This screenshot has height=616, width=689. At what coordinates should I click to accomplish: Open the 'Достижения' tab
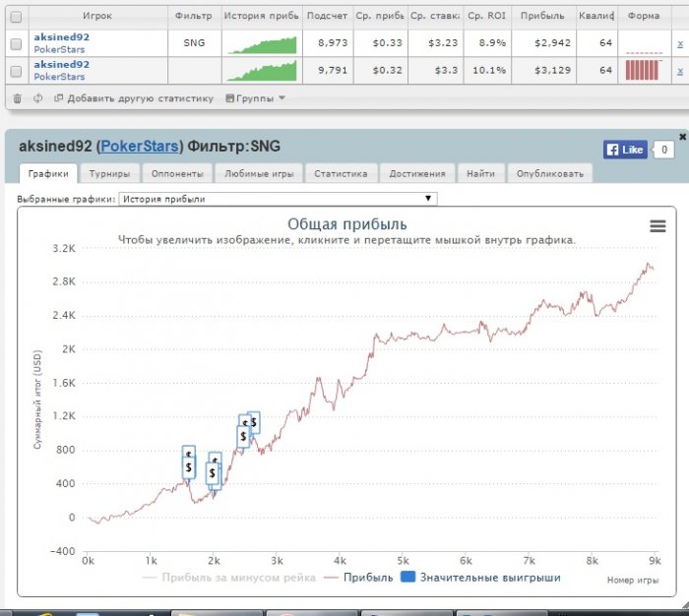(x=417, y=173)
